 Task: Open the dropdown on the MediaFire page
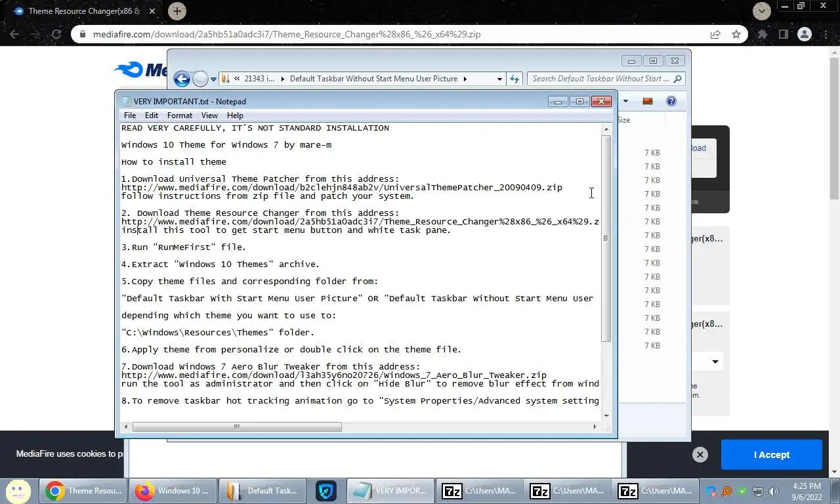tap(715, 362)
